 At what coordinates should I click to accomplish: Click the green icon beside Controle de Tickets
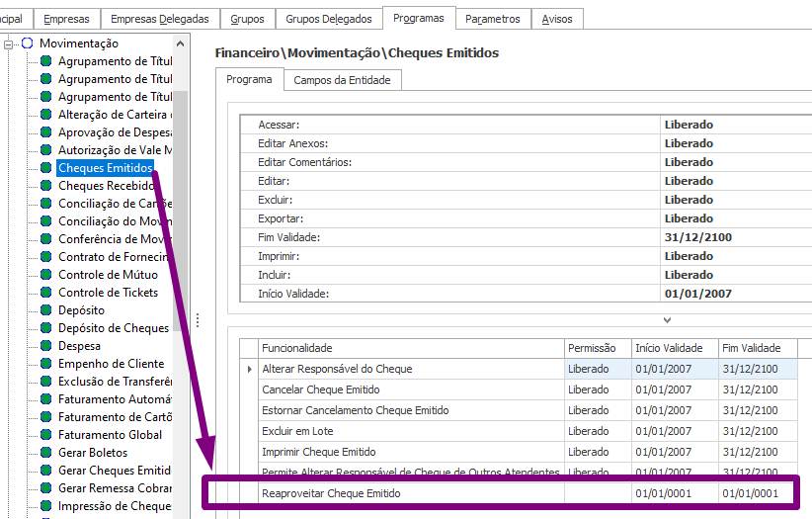pyautogui.click(x=45, y=293)
